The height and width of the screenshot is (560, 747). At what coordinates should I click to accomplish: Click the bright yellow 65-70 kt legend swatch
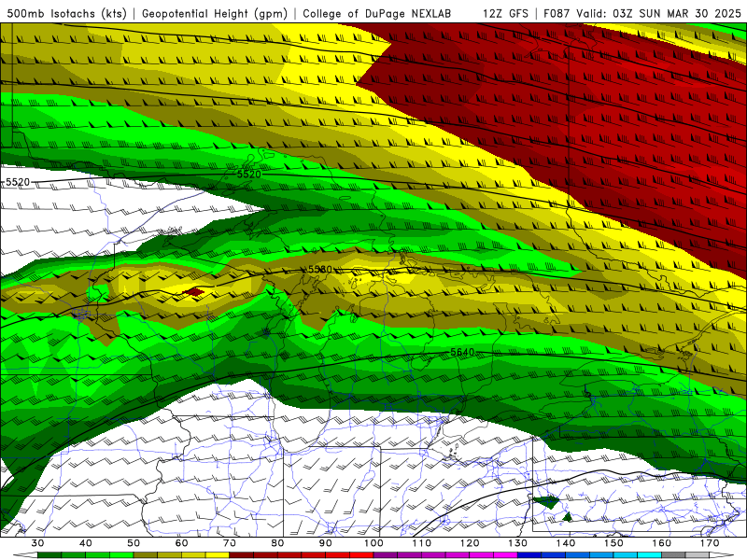(x=218, y=554)
